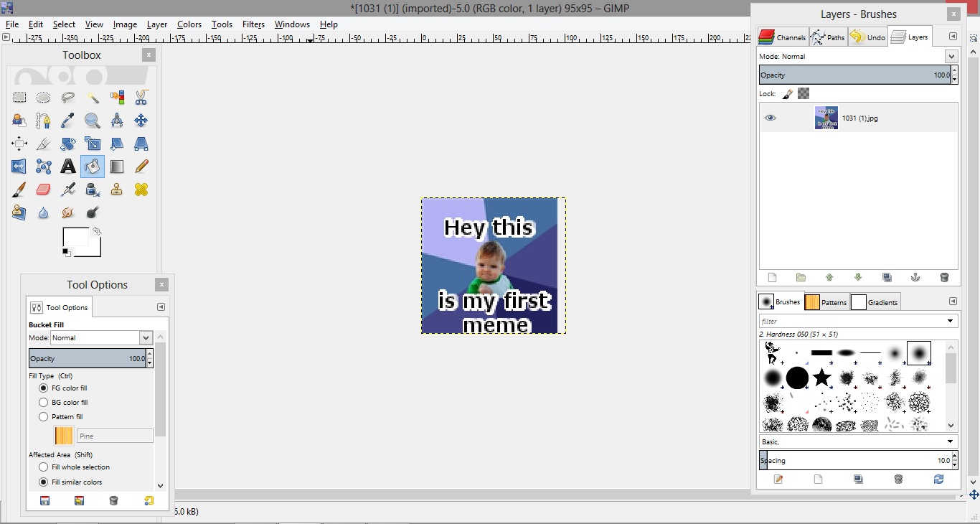Choose Fill similar colors
The height and width of the screenshot is (524, 980).
(x=44, y=482)
